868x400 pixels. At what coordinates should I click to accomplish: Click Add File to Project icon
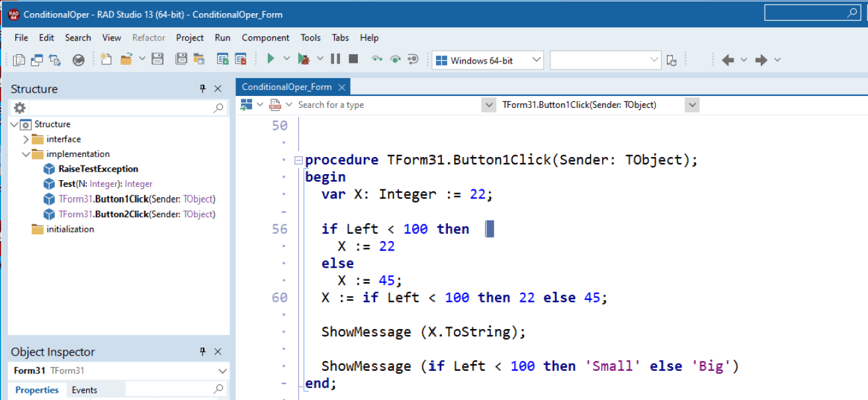point(224,59)
